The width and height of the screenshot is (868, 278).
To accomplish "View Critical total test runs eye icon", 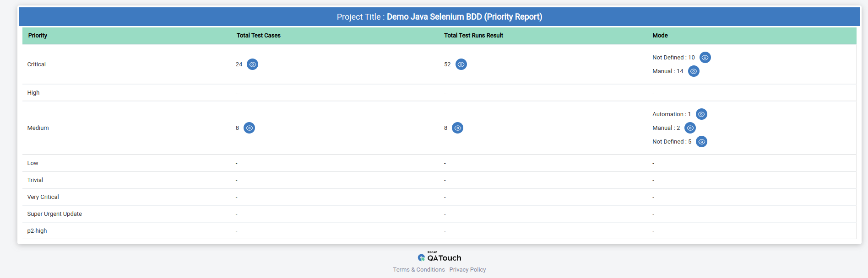I will [x=461, y=64].
